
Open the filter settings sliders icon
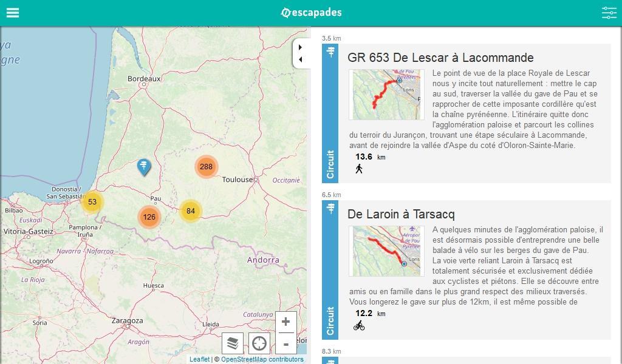[x=609, y=13]
